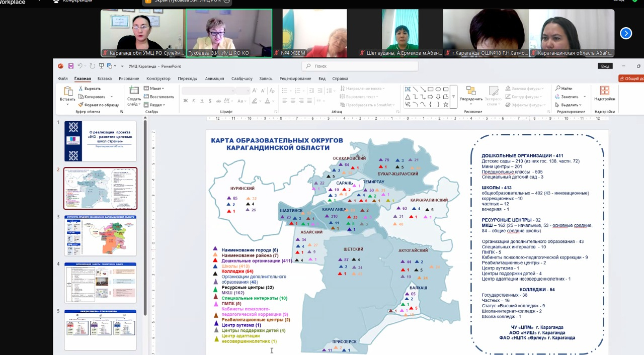Expand the shapes gallery more arrow

click(x=453, y=97)
